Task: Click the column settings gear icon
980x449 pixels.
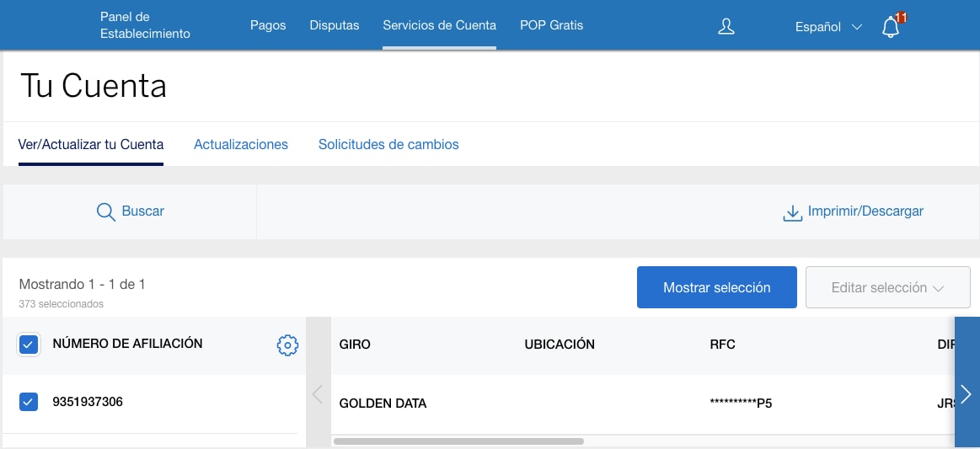Action: pos(287,345)
